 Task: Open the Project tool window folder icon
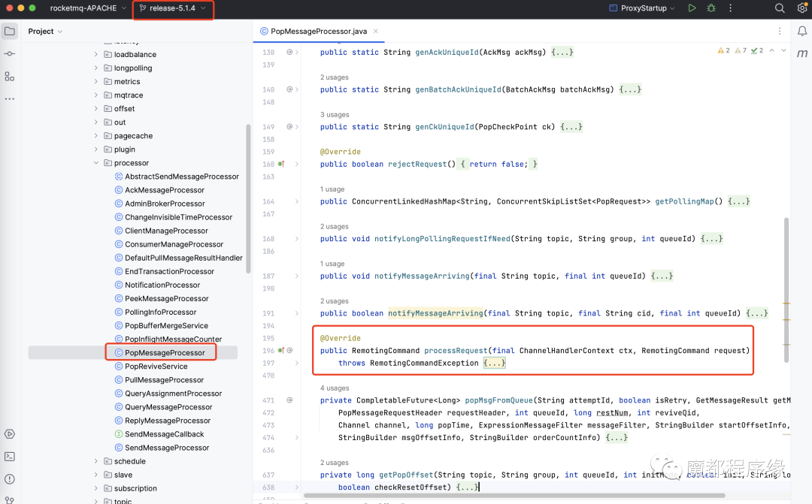coord(9,31)
